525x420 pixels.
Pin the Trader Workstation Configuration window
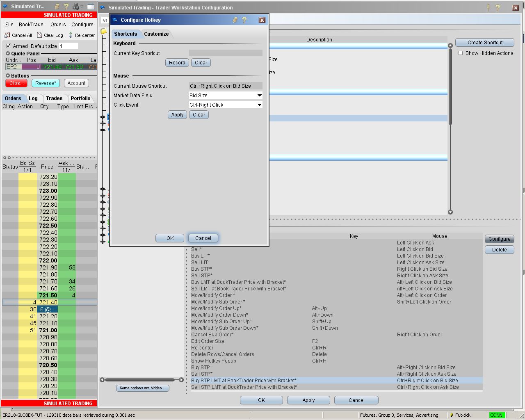tap(488, 7)
